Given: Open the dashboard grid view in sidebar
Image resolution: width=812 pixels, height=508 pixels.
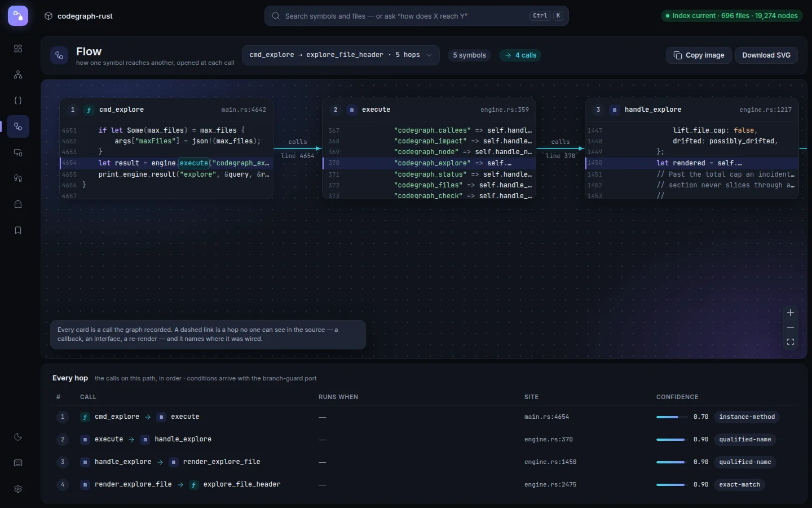Looking at the screenshot, I should pos(18,49).
